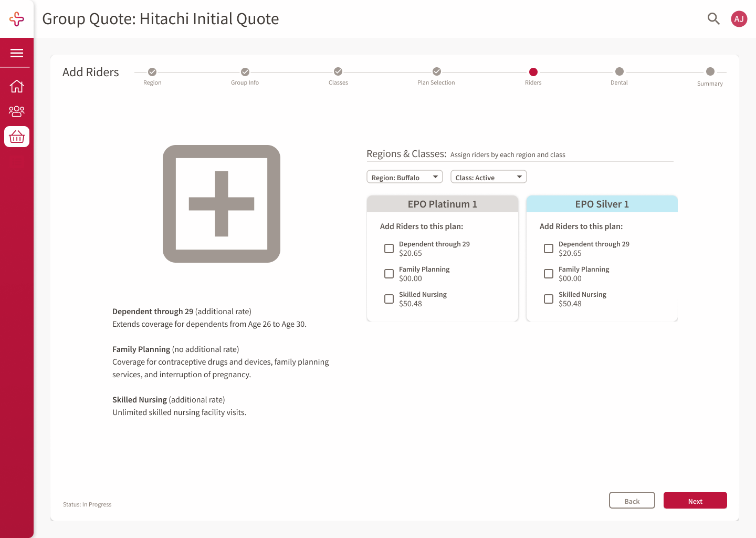Click the $50.48 price under EPO Silver 1
The image size is (756, 538).
click(570, 304)
